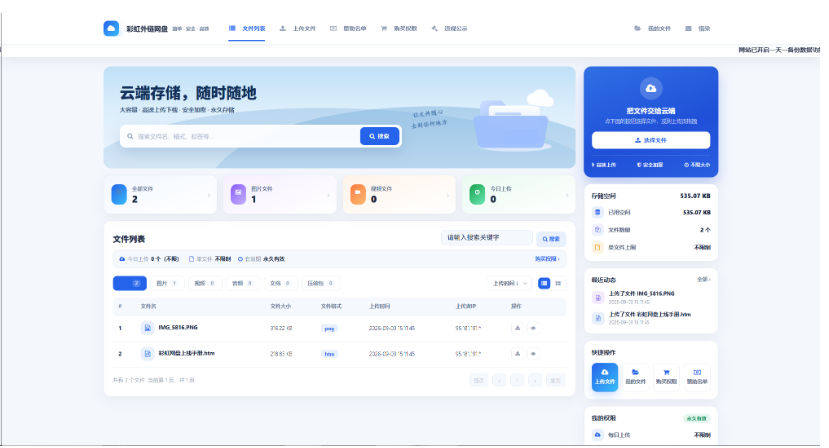Click the orange video icon on 视频文件 card
The height and width of the screenshot is (448, 829).
[358, 194]
